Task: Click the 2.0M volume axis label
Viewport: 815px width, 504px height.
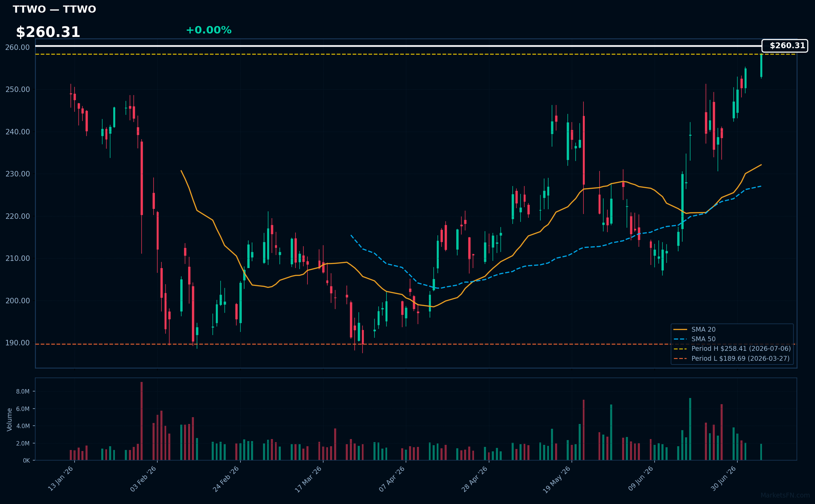Action: click(x=23, y=443)
